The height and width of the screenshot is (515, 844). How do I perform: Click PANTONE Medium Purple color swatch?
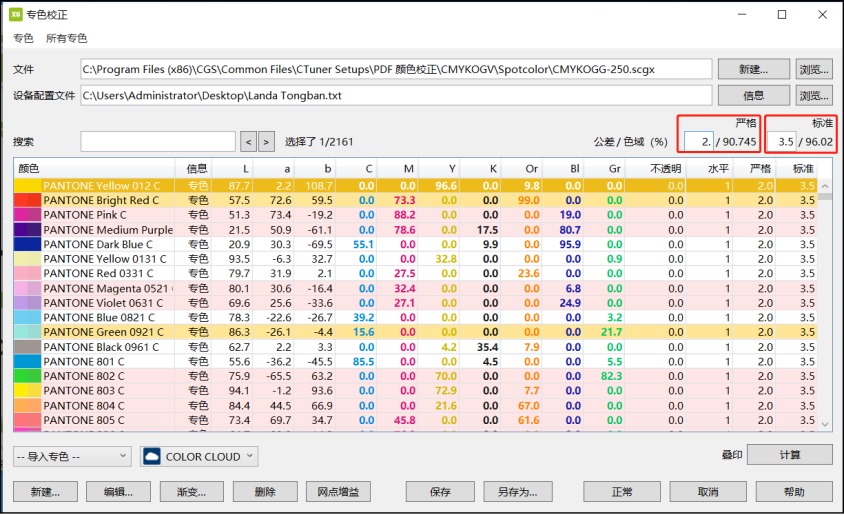[27, 230]
